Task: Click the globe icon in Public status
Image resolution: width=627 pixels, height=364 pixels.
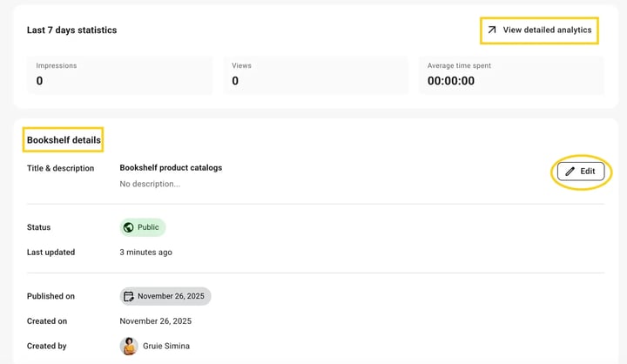Action: 128,227
